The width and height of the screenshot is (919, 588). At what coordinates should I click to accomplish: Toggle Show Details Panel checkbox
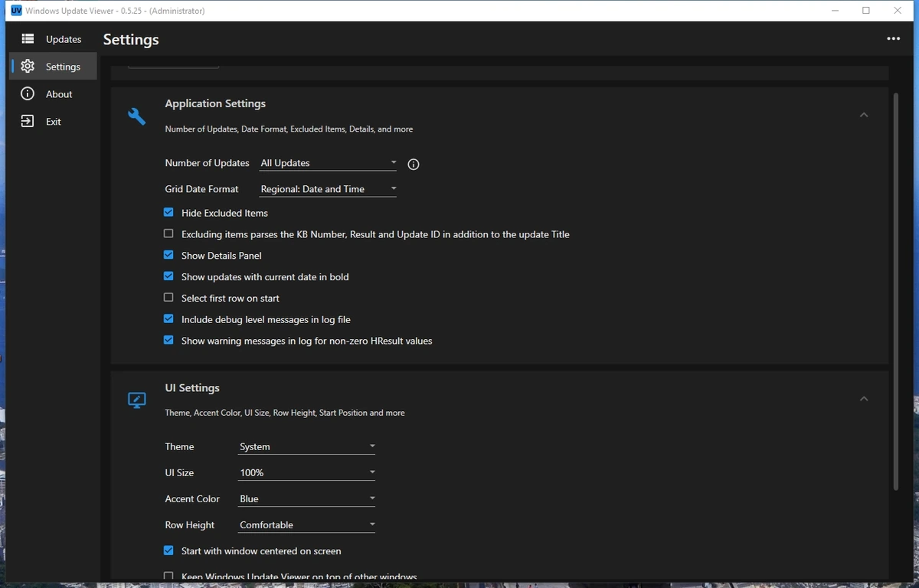pyautogui.click(x=168, y=255)
